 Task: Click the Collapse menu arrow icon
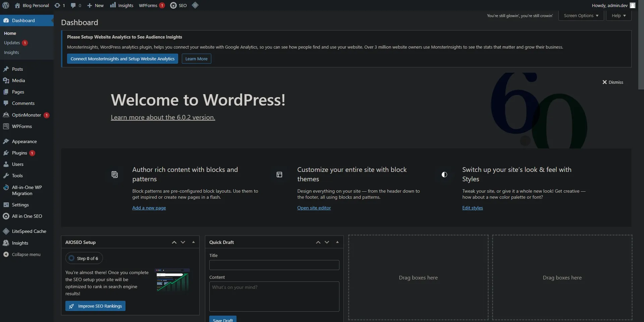tap(6, 254)
